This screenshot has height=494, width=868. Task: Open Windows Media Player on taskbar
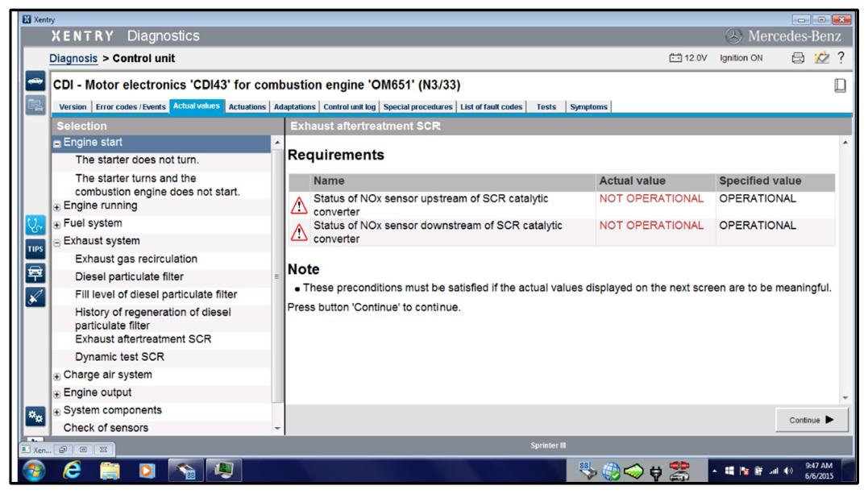(147, 471)
